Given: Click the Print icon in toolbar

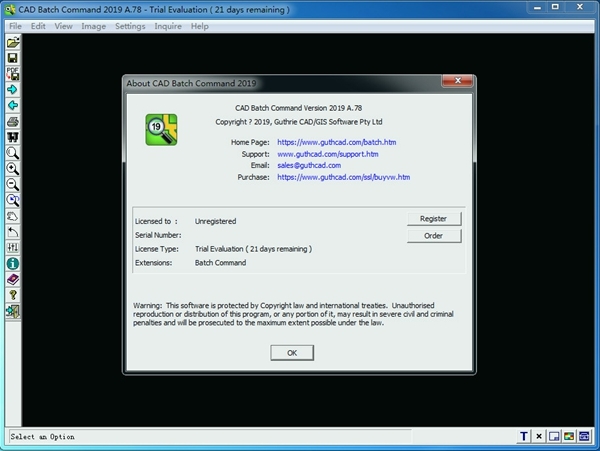Looking at the screenshot, I should click(13, 121).
